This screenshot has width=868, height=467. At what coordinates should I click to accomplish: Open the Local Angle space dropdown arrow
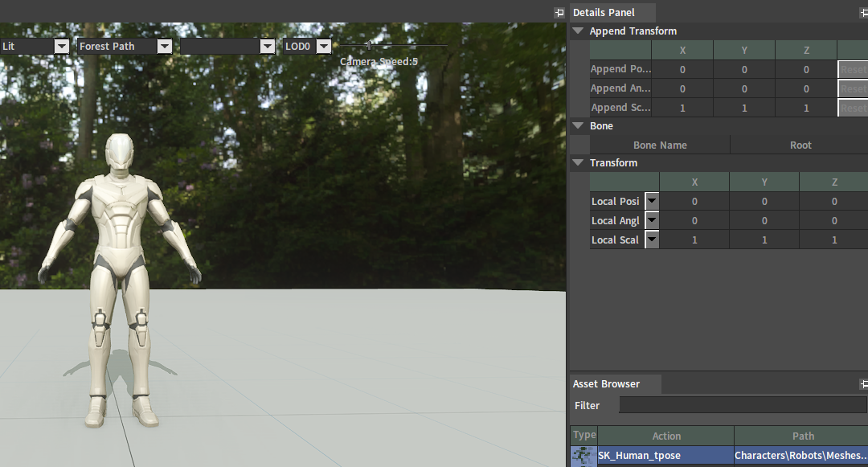coord(652,220)
